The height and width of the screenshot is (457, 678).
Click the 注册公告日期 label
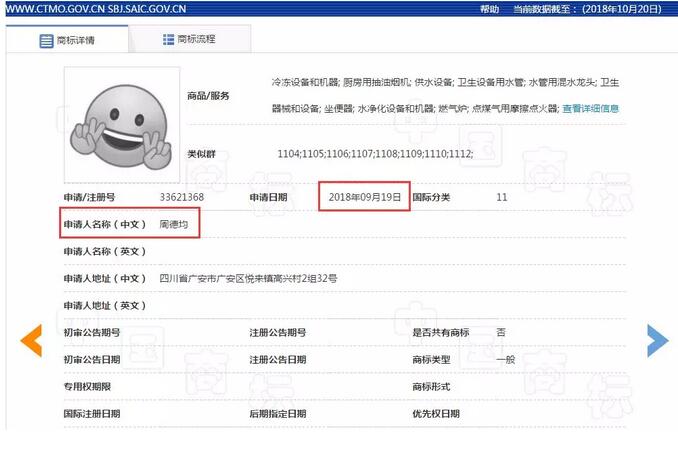[278, 360]
